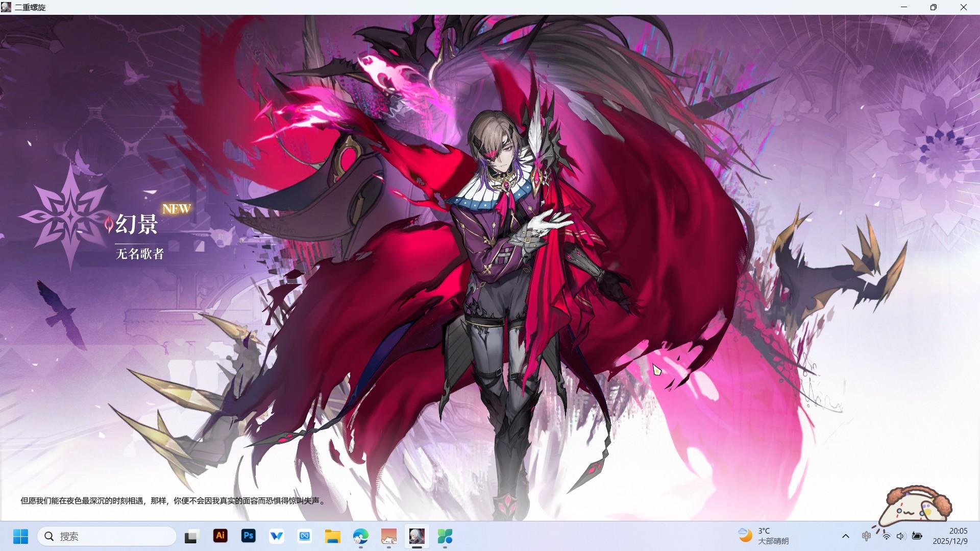Image resolution: width=980 pixels, height=551 pixels.
Task: Open File Explorer from the taskbar
Action: point(333,536)
